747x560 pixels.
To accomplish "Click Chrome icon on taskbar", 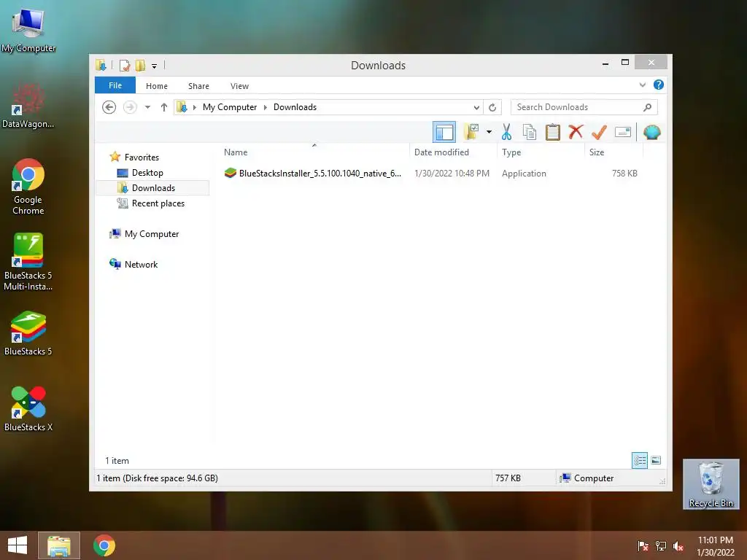I will 104,545.
